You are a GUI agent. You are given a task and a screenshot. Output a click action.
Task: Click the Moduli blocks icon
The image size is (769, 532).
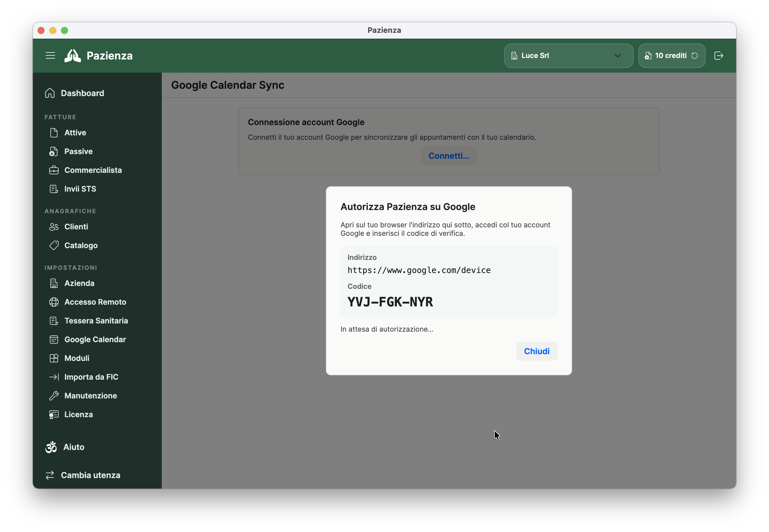coord(54,358)
